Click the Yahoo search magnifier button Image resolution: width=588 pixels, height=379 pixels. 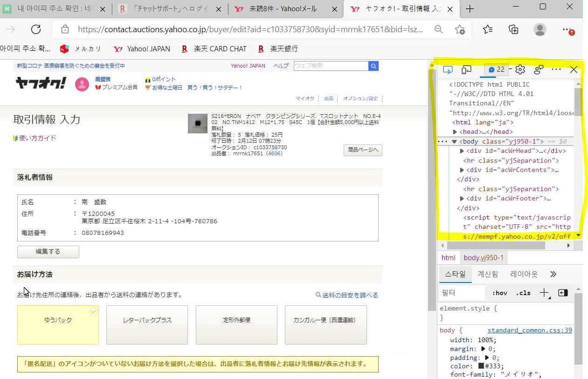coord(373,66)
